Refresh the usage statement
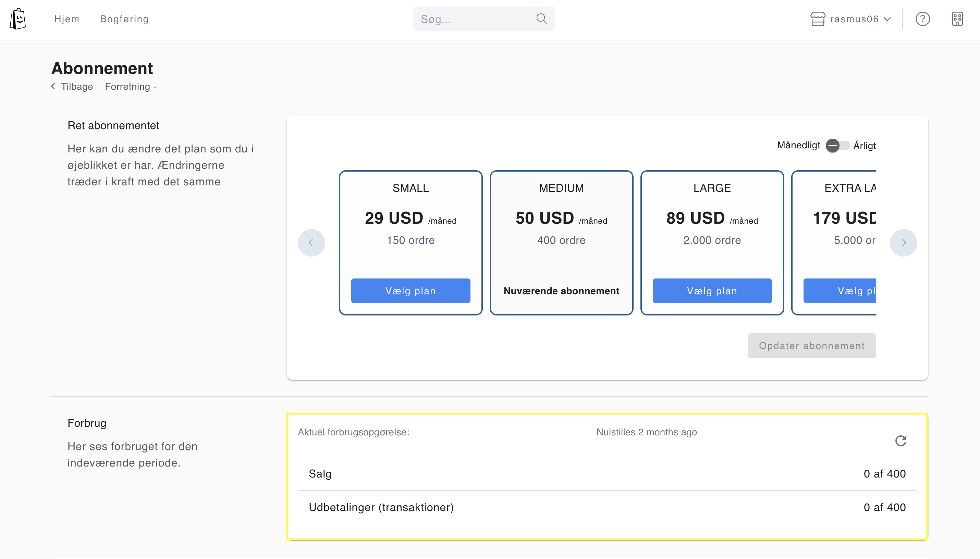 tap(901, 440)
